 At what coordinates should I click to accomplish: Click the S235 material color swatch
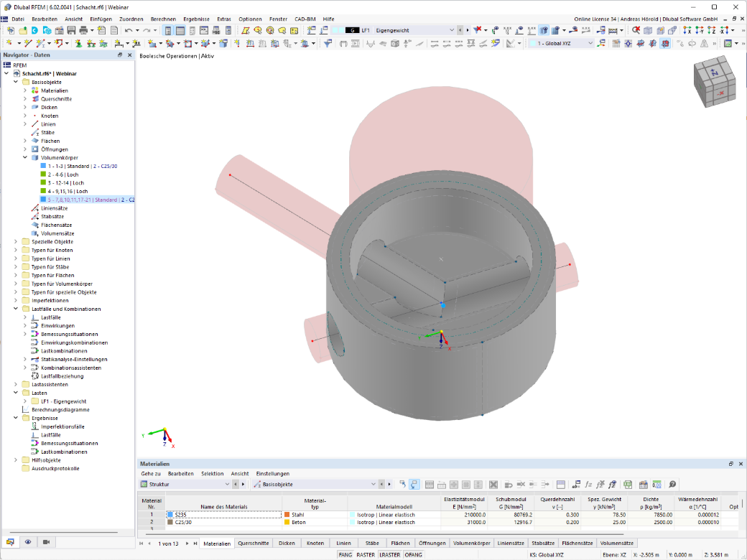[x=170, y=515]
